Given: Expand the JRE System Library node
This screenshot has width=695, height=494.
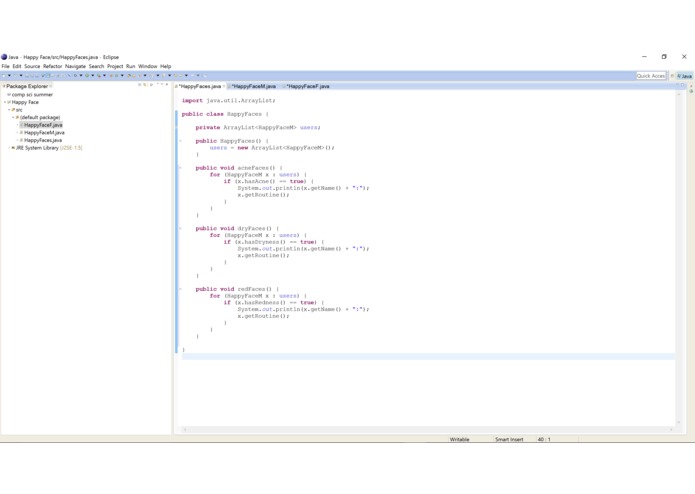Looking at the screenshot, I should 9,148.
